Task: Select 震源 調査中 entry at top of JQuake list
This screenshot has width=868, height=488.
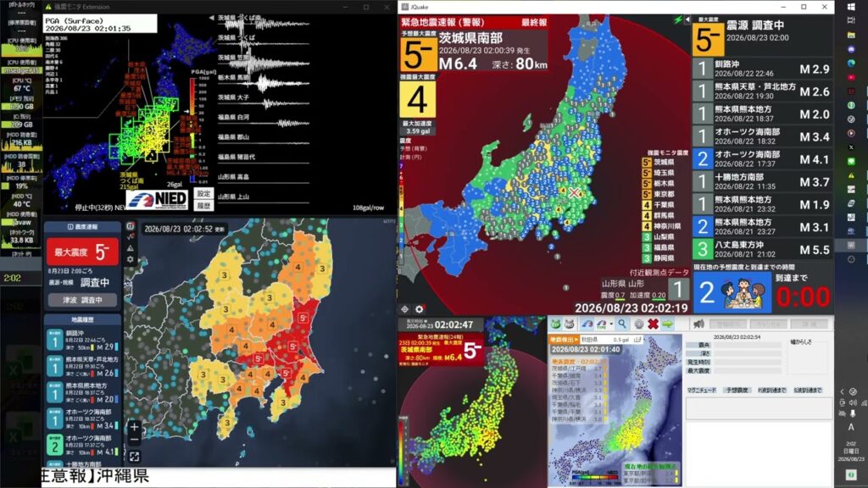Action: [x=762, y=36]
